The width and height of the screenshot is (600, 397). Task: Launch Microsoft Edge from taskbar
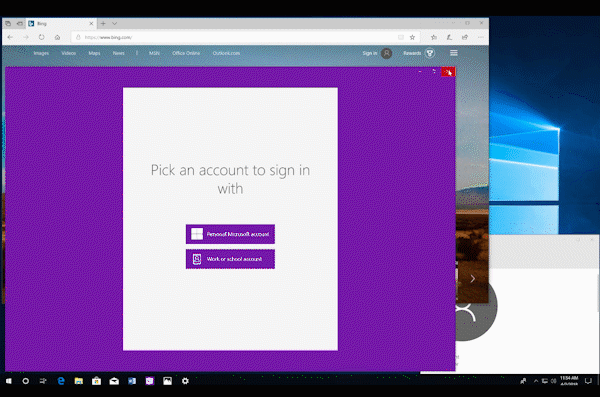pos(61,381)
